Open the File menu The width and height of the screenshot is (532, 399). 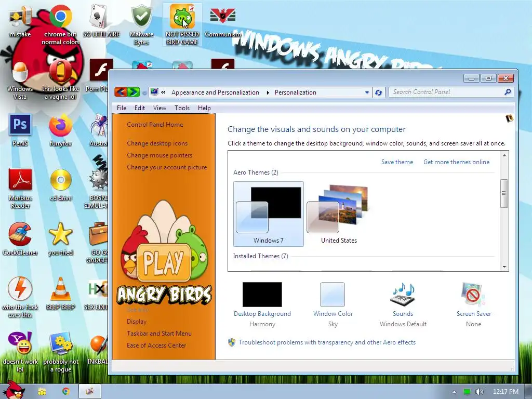(122, 108)
